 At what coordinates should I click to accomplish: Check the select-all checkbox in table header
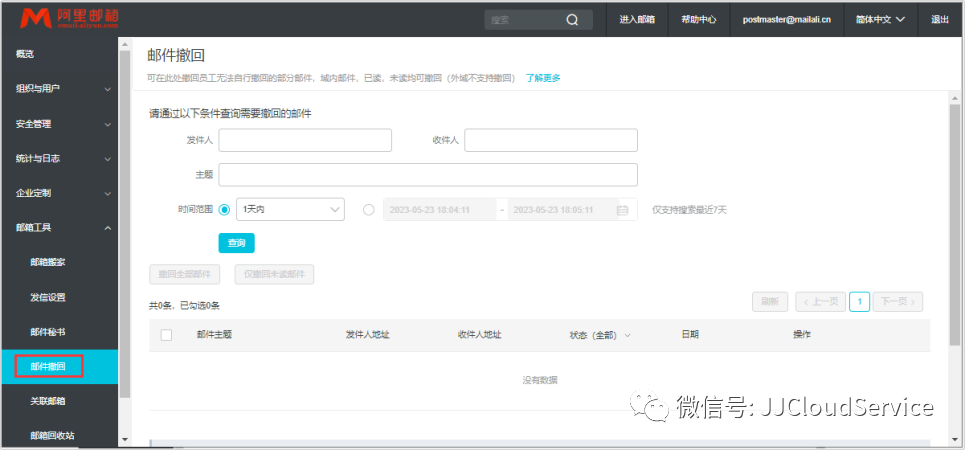click(x=166, y=335)
